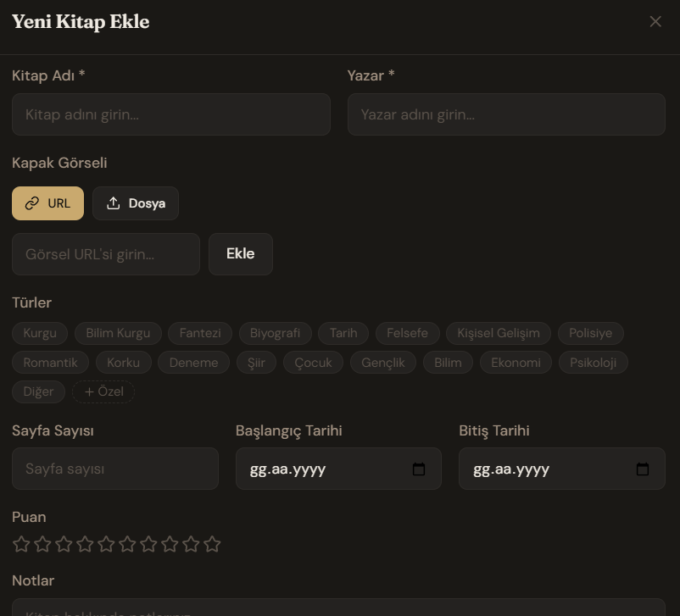Viewport: 680px width, 616px height.
Task: Open Başlangıç Tarihi calendar picker icon
Action: click(419, 469)
